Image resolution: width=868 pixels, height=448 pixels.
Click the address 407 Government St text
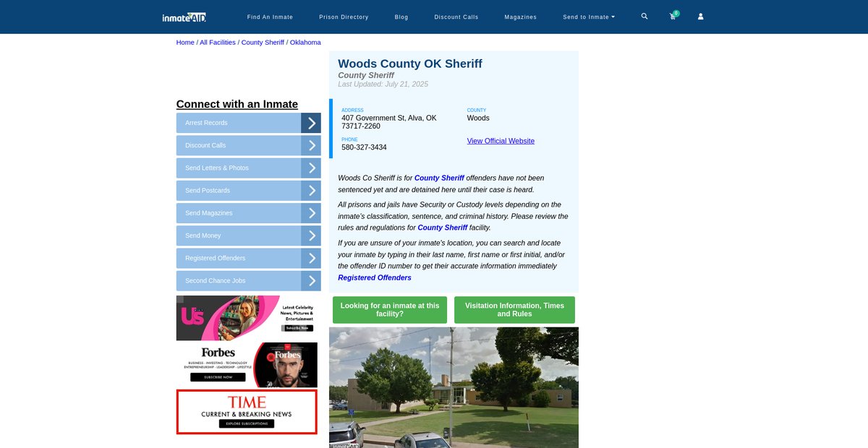coord(389,122)
